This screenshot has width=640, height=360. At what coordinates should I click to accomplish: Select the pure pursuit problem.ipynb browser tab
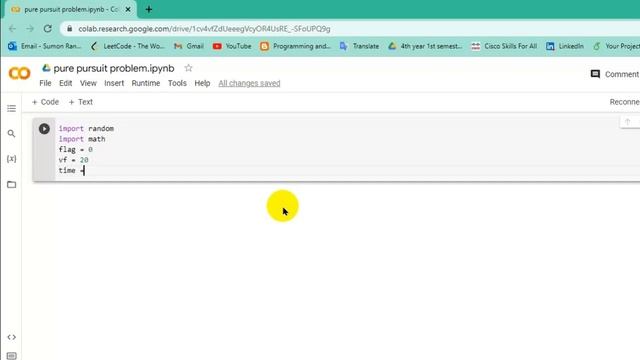pos(71,9)
